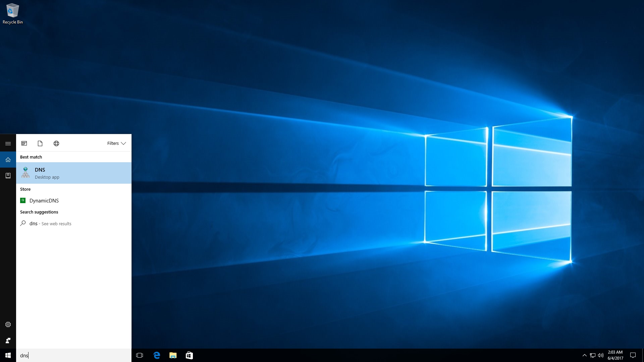644x362 pixels.
Task: Open Windows Store from taskbar
Action: tap(189, 355)
